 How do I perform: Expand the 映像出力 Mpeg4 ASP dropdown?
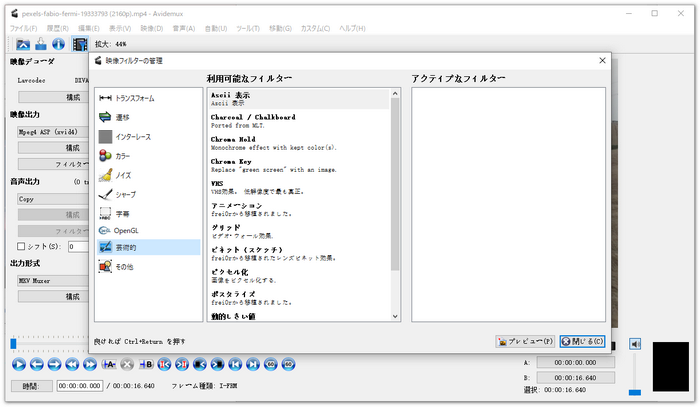coord(50,129)
